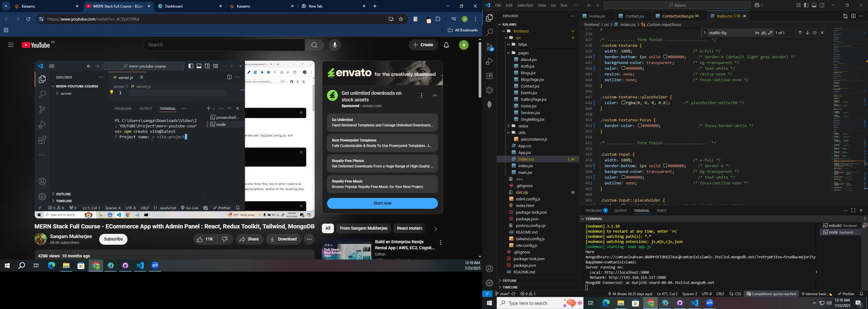Expand Replace field in find widget
This screenshot has width=868, height=309.
pos(704,33)
